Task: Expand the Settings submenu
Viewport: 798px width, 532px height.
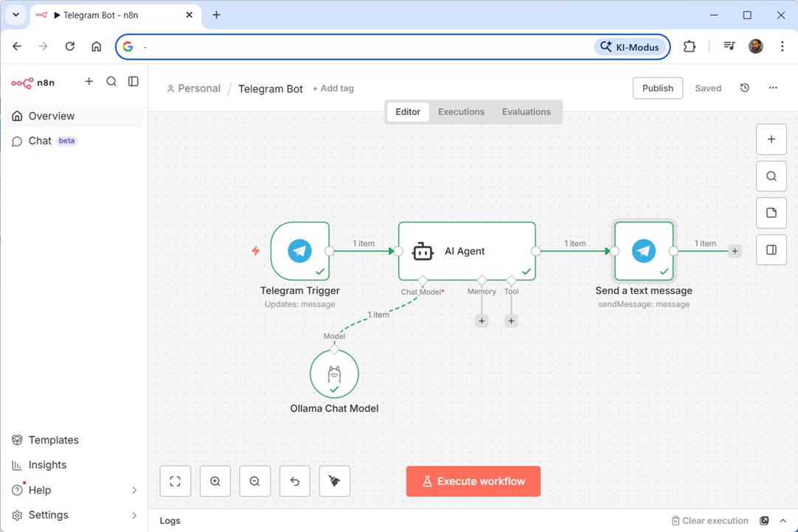Action: coord(134,515)
